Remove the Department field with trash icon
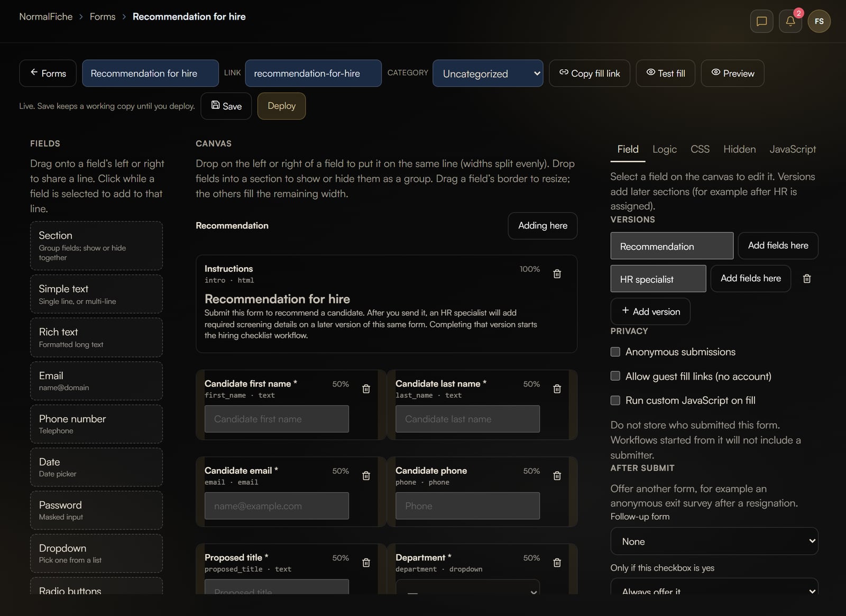 click(x=557, y=563)
